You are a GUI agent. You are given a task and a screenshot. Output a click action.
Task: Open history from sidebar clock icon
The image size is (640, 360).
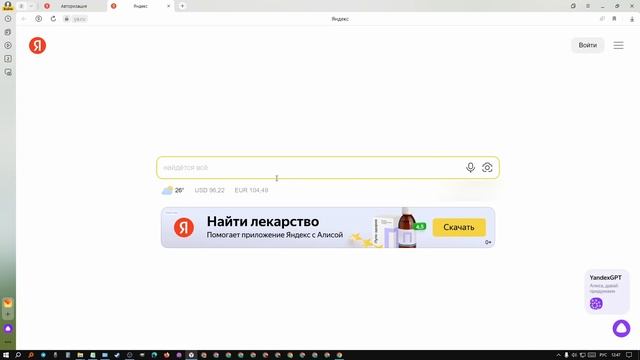point(8,19)
